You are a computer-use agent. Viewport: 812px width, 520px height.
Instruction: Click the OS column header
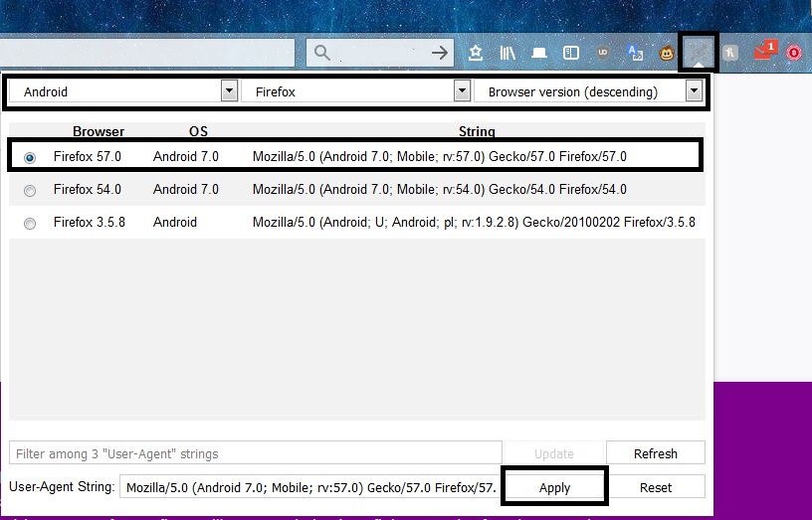pyautogui.click(x=198, y=131)
